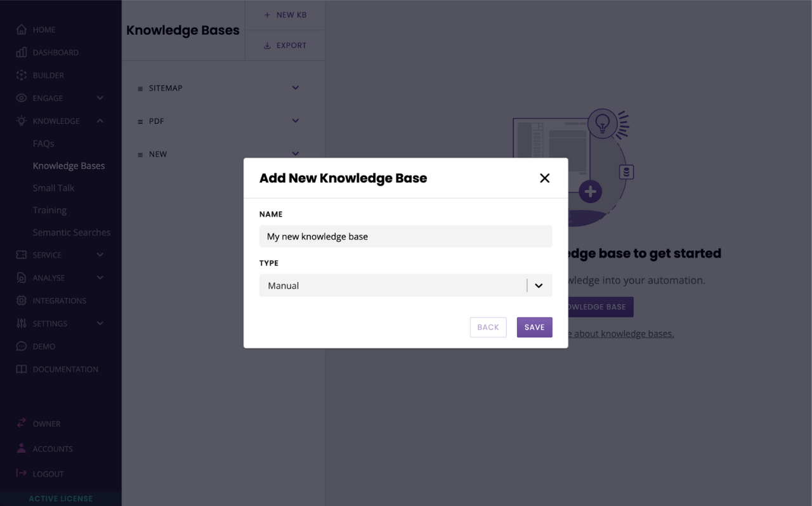Click the drag handle icon for SITEMAP
This screenshot has height=506, width=812.
point(140,88)
